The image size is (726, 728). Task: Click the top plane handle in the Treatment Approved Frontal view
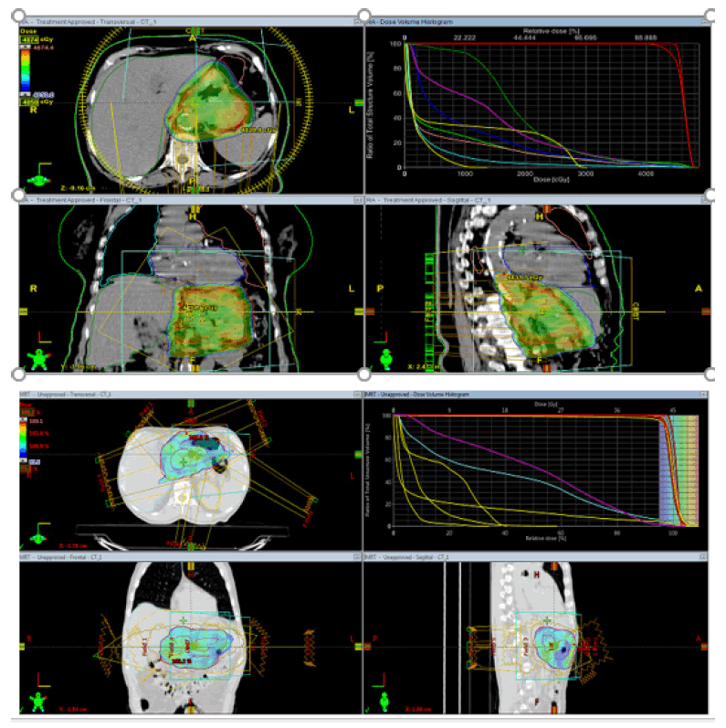point(195,209)
